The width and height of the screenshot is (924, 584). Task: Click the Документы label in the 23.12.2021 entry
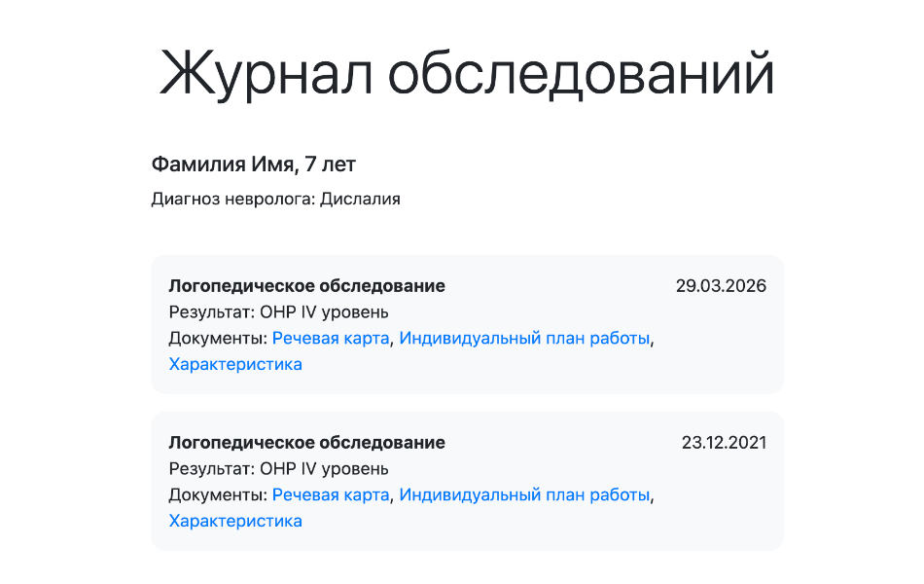tap(218, 494)
